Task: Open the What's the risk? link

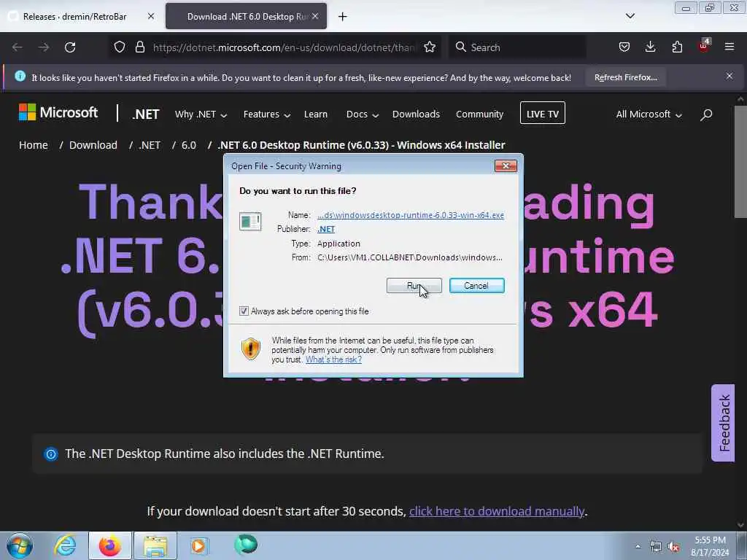Action: tap(333, 359)
